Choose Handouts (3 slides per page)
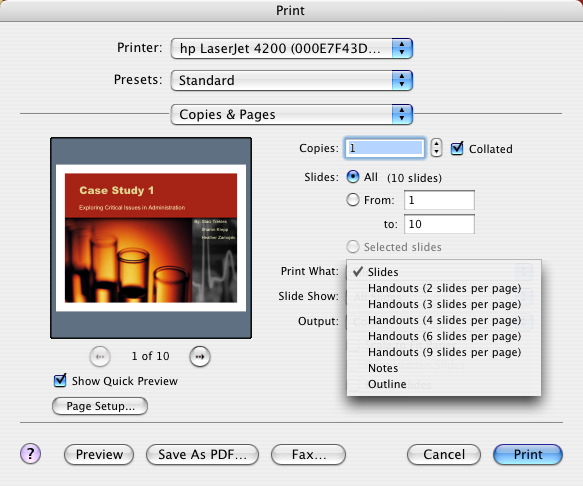The image size is (583, 486). (444, 304)
